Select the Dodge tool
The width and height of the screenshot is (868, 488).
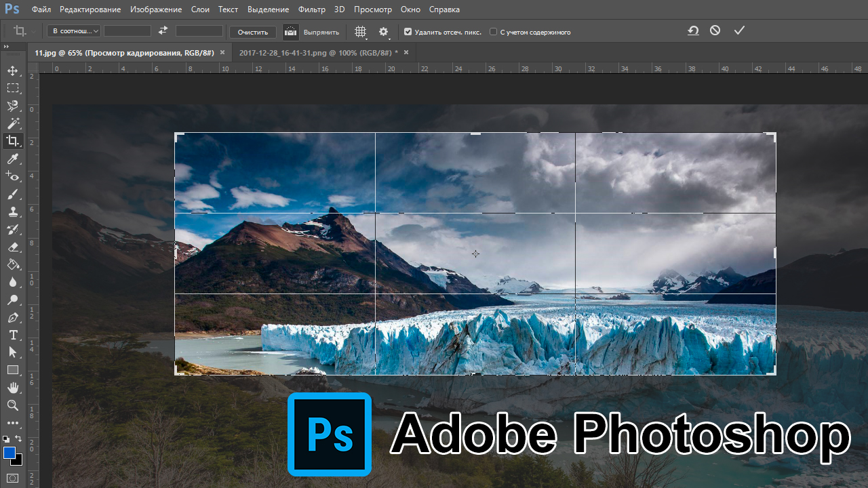[13, 300]
